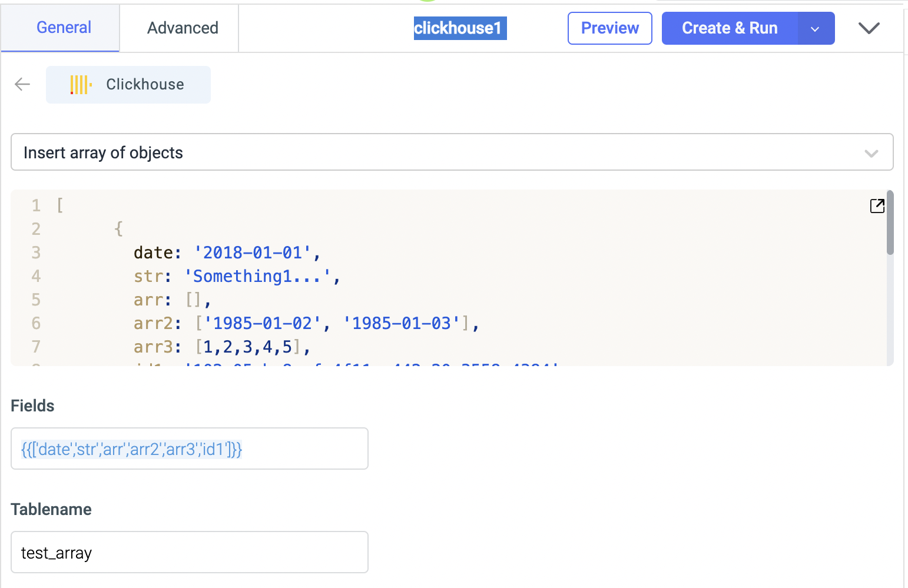This screenshot has height=588, width=908.
Task: Click the 'Something1...' string in the editor
Action: [x=257, y=276]
